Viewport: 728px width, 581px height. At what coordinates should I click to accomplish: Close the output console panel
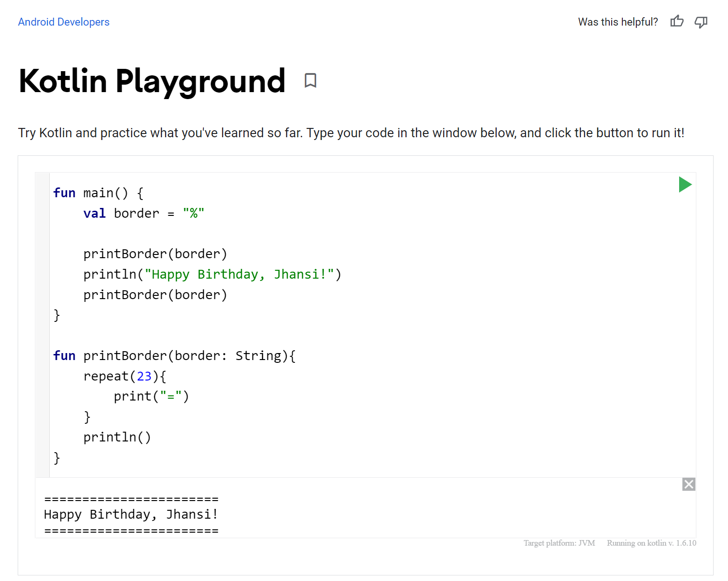(x=688, y=484)
